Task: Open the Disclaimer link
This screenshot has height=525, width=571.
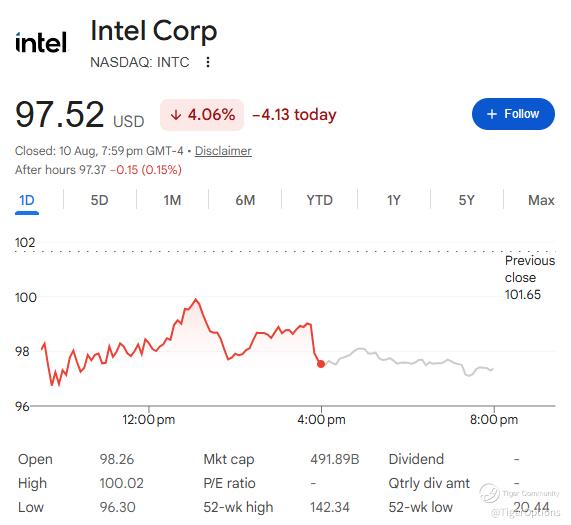Action: point(223,151)
